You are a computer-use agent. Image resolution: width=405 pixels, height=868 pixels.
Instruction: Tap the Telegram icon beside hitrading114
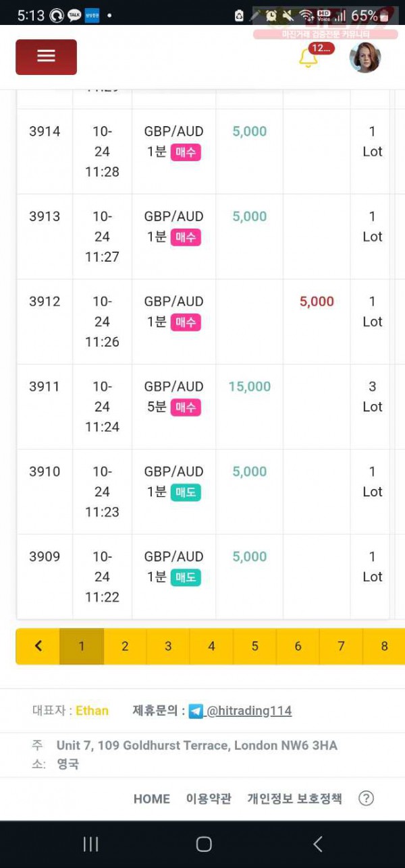click(x=196, y=711)
